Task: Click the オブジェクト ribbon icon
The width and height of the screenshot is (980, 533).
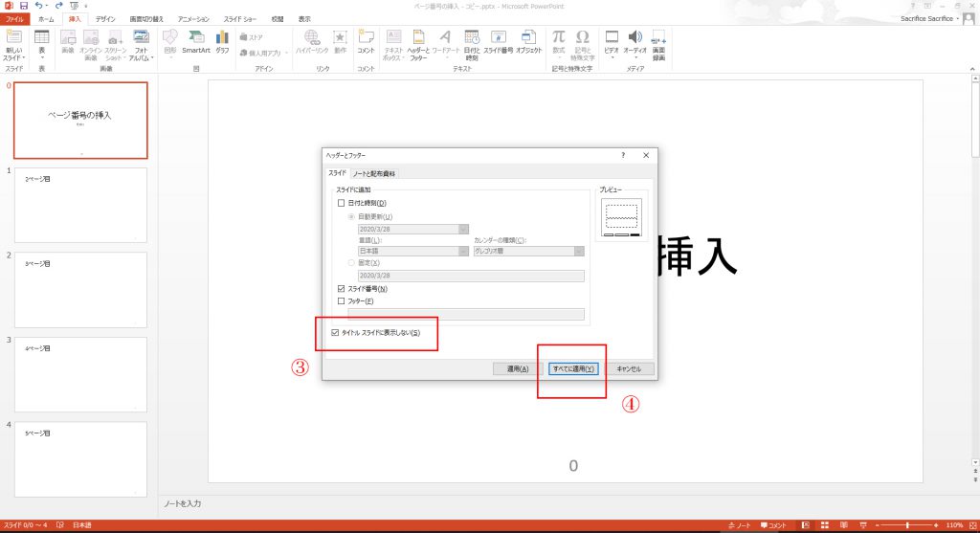Action: point(528,42)
